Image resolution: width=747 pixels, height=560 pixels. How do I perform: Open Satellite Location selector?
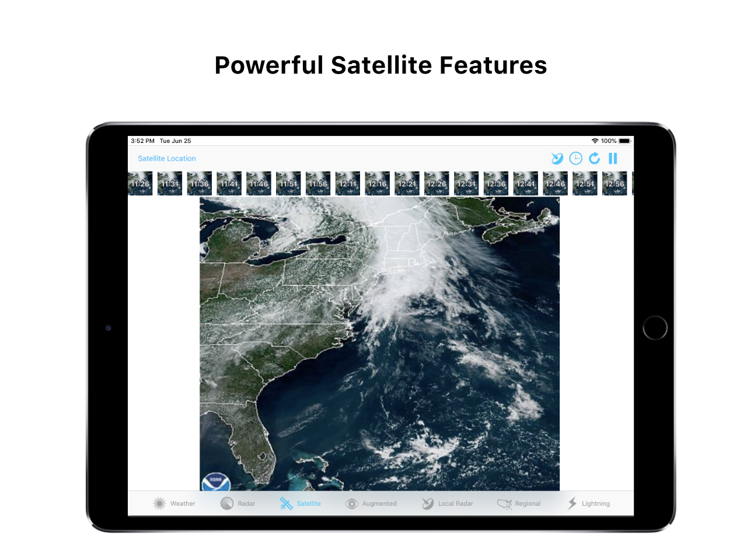click(x=167, y=159)
